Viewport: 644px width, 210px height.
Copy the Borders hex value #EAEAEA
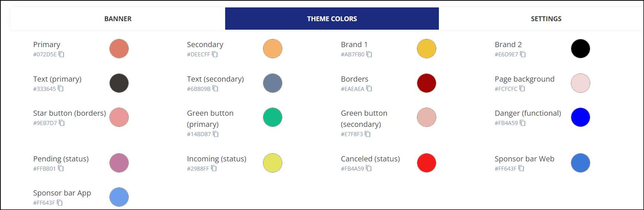pos(369,89)
